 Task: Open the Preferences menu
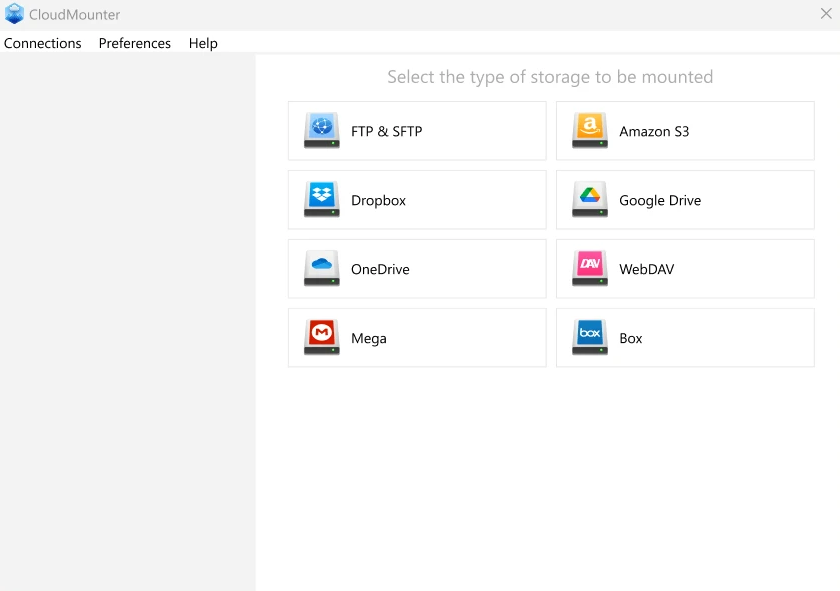coord(134,43)
